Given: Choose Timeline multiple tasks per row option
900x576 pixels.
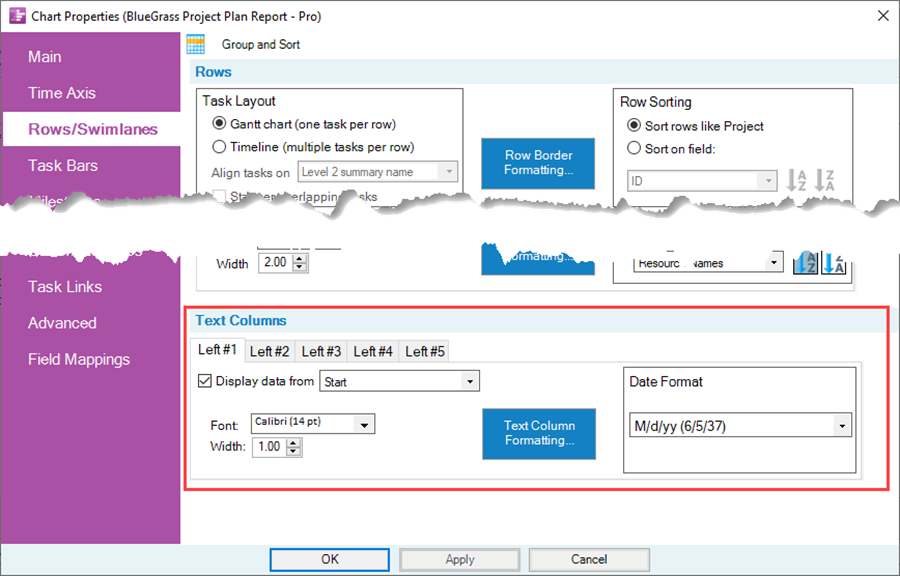Looking at the screenshot, I should point(219,147).
